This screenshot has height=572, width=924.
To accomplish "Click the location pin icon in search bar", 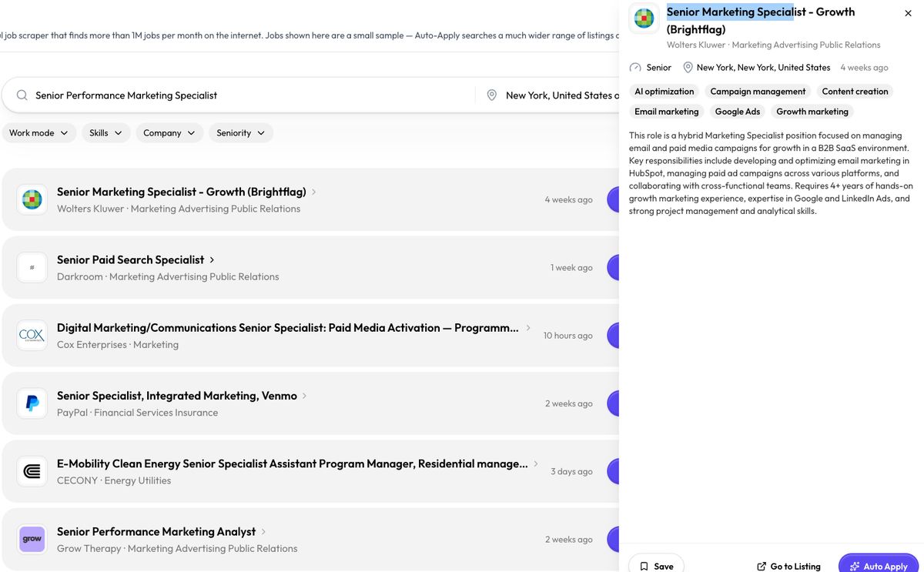I will click(491, 95).
